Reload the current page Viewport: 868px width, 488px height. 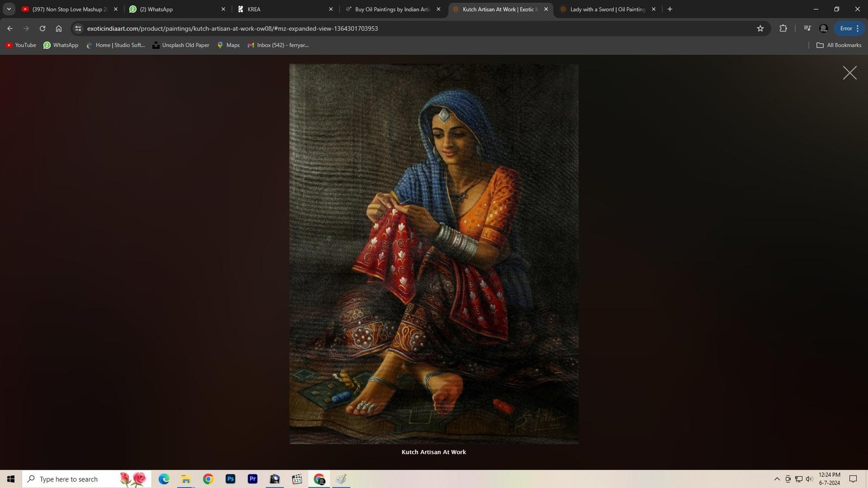42,28
